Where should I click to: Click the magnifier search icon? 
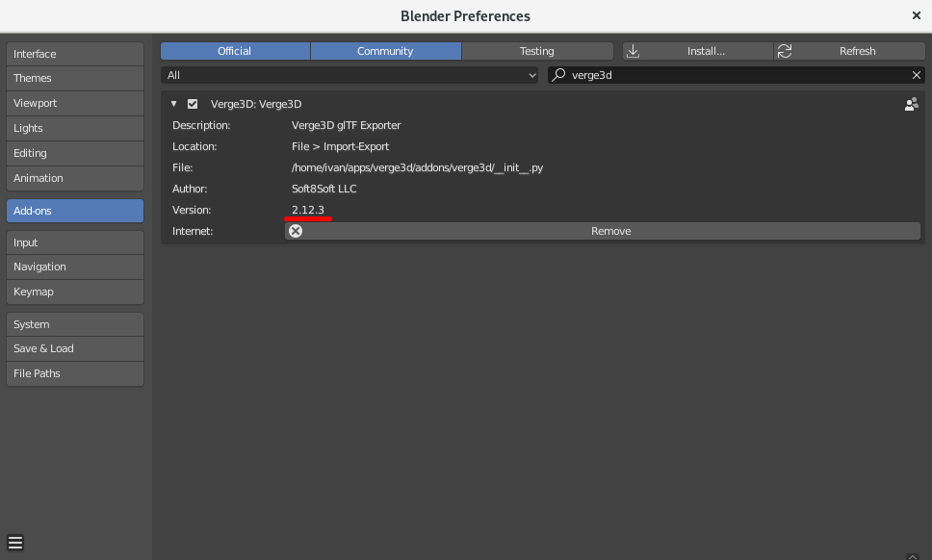pos(558,75)
